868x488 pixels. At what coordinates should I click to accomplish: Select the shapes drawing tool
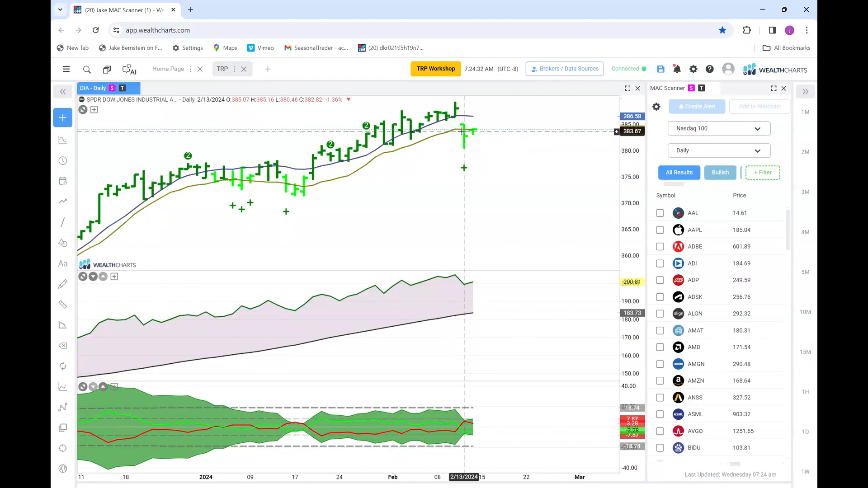[x=63, y=243]
